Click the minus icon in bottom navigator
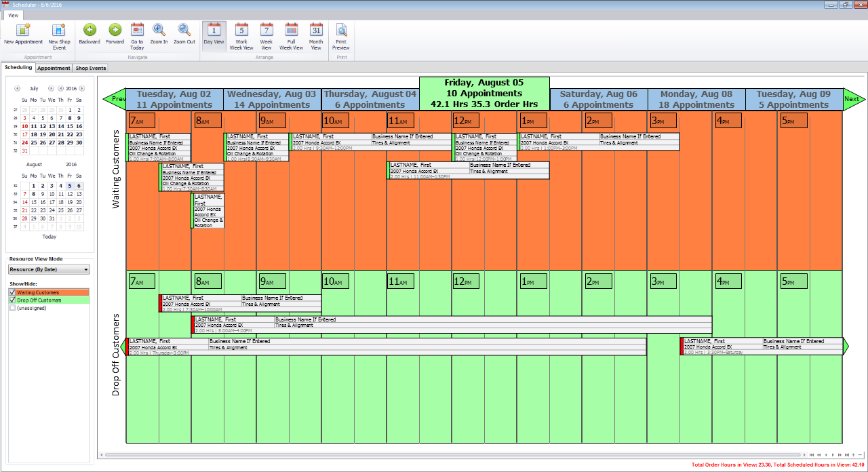This screenshot has width=868, height=472. point(861,455)
